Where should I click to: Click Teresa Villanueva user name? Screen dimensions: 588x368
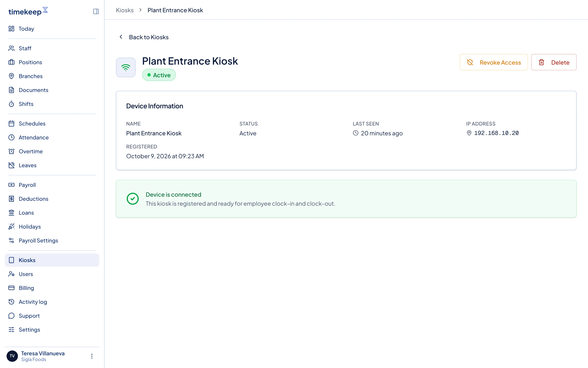(x=43, y=353)
